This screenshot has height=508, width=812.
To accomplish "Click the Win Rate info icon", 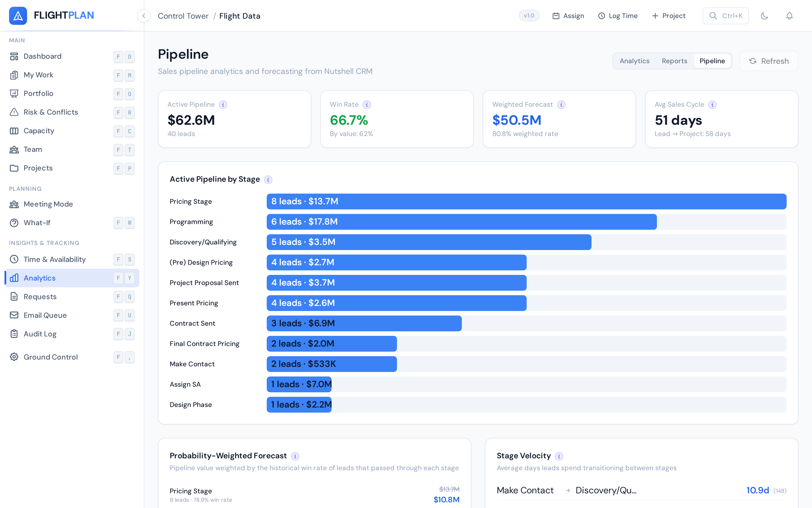I will coord(367,105).
